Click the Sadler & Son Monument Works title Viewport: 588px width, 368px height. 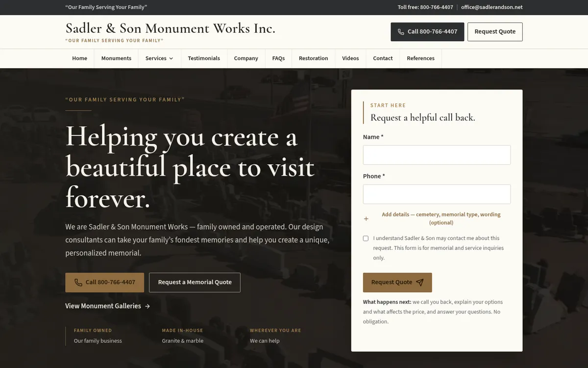(x=171, y=28)
